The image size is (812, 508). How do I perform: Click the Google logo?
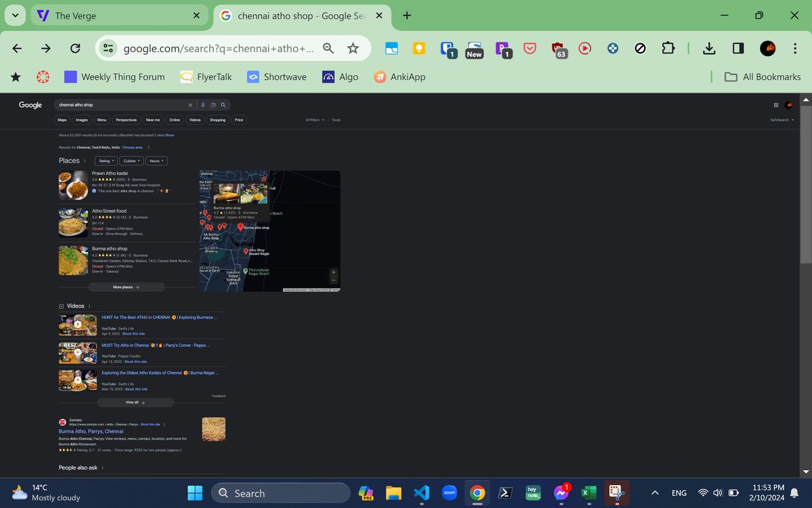(30, 105)
